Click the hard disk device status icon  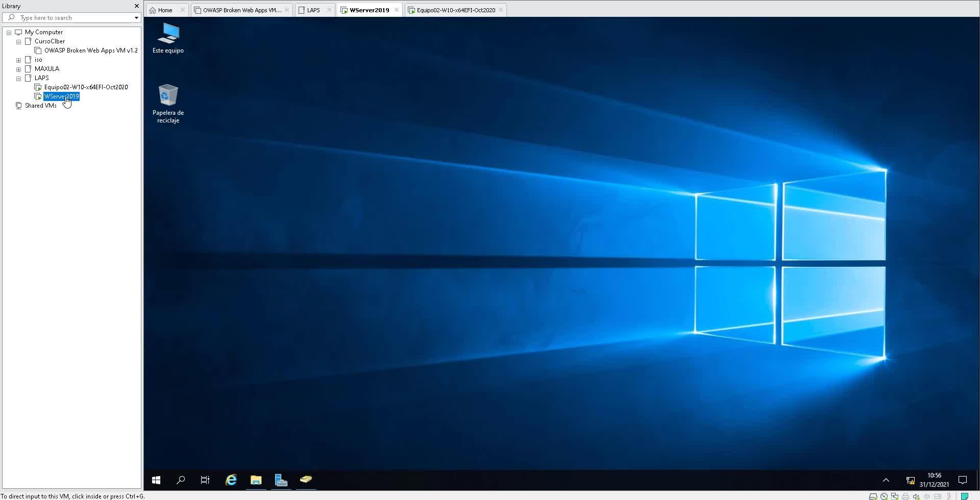click(x=873, y=496)
